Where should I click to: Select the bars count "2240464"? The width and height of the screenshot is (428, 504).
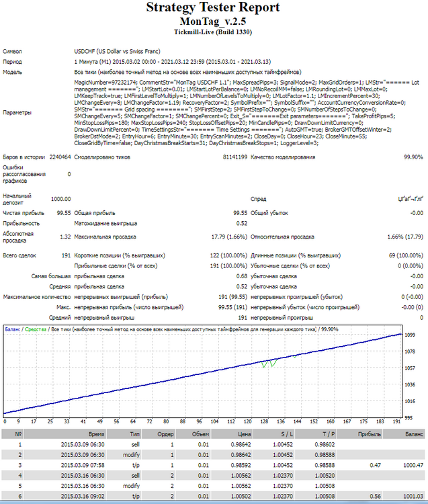point(60,157)
